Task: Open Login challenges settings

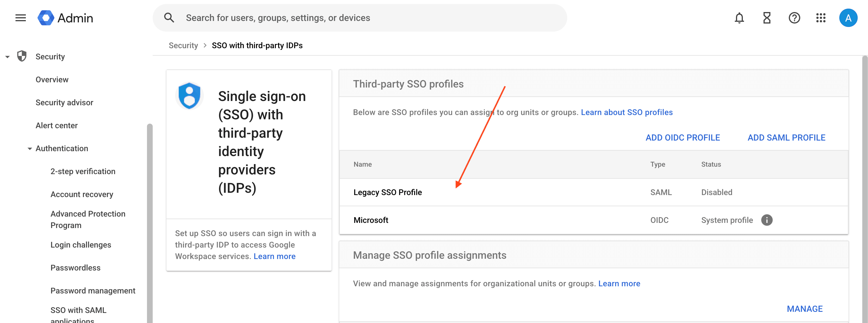Action: tap(81, 244)
